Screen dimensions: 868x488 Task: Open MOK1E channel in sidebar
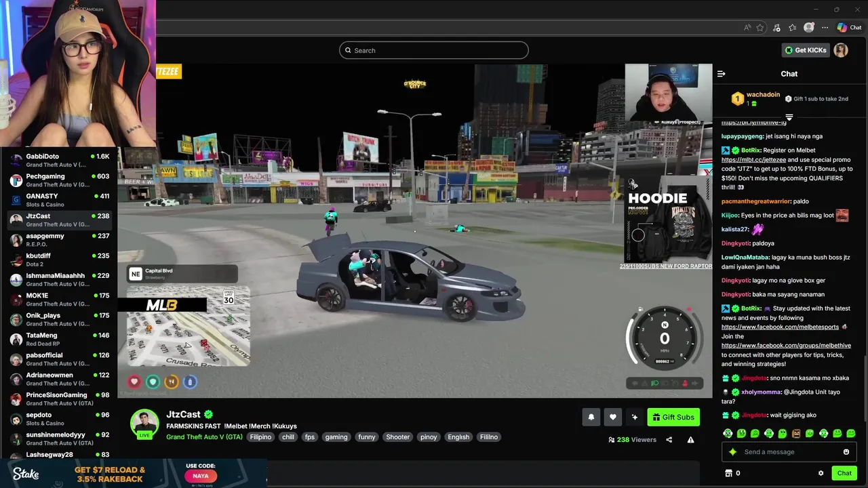tap(59, 300)
